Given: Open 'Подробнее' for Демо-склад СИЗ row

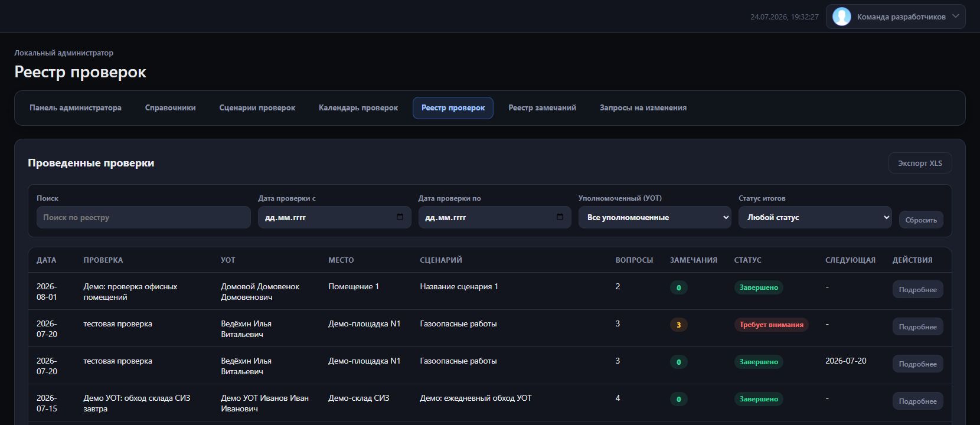Looking at the screenshot, I should click(917, 401).
